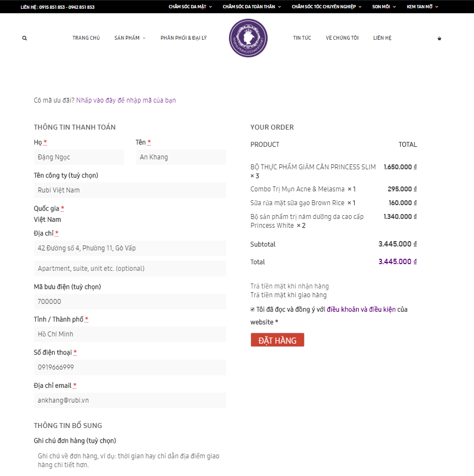Toggle the terms and conditions checkbox
The width and height of the screenshot is (474, 476).
253,309
